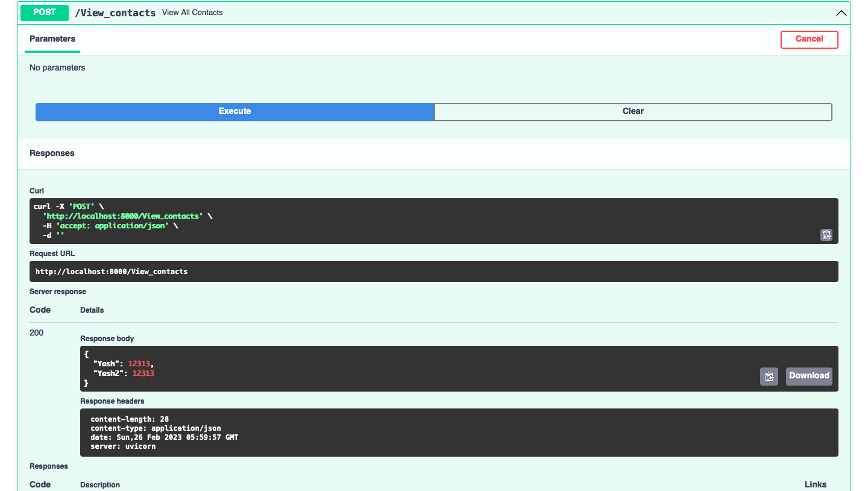Click the green POST method badge
The image size is (868, 491).
(45, 13)
